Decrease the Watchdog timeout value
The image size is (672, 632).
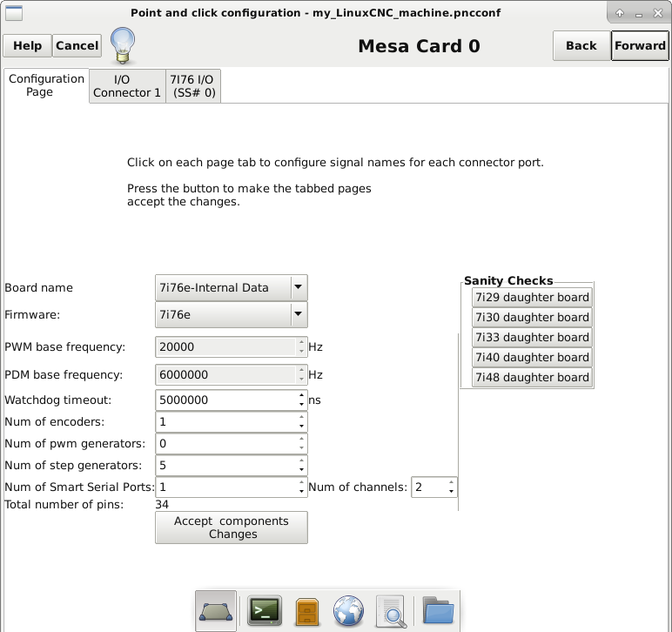tap(302, 405)
